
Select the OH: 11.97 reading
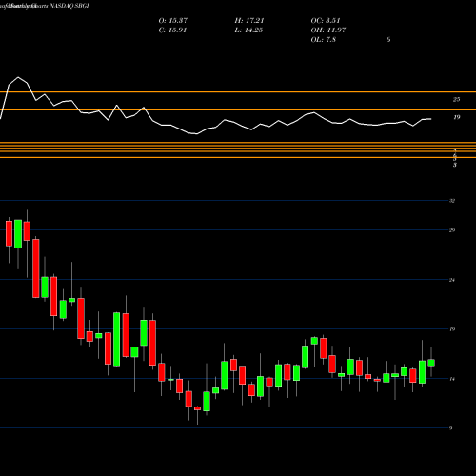click(x=328, y=30)
